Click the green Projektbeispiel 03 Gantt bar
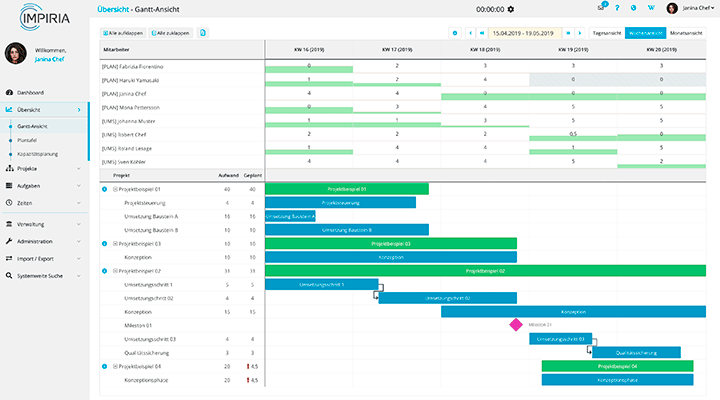 click(391, 243)
